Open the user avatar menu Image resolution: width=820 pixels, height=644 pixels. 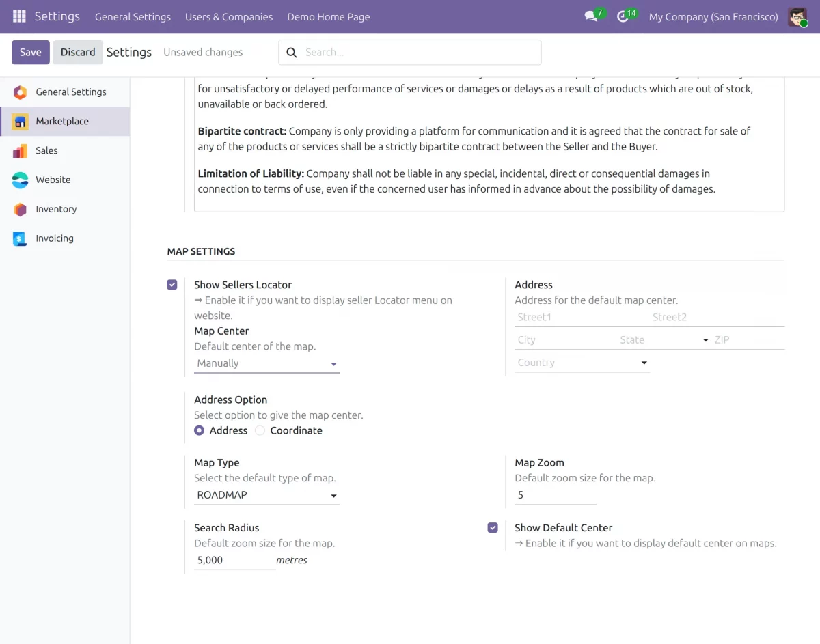click(x=797, y=16)
